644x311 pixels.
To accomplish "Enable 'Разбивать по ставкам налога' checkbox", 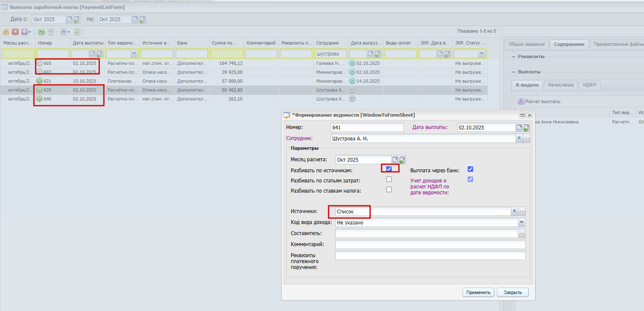I will (x=389, y=189).
